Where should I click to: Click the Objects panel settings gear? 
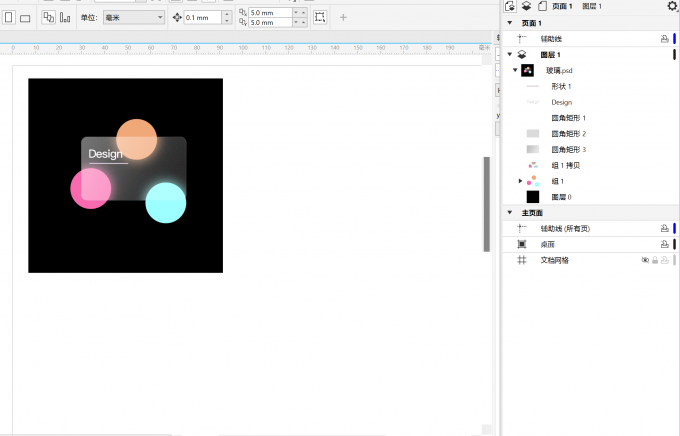pyautogui.click(x=672, y=6)
